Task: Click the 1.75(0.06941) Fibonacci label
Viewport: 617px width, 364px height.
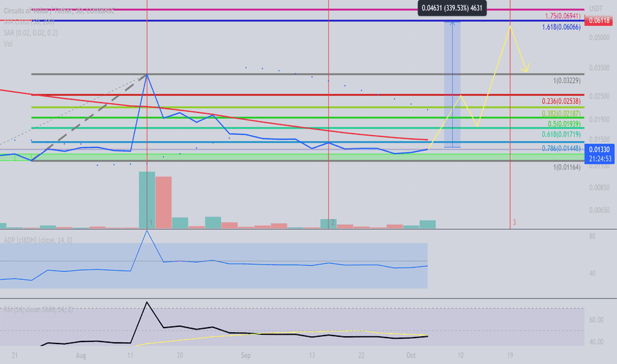Action: point(563,16)
